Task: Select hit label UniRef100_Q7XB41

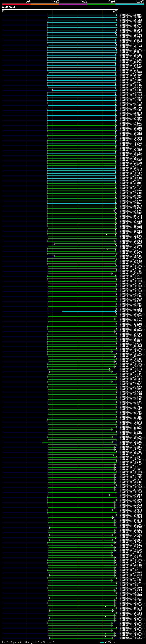Action: (131, 382)
